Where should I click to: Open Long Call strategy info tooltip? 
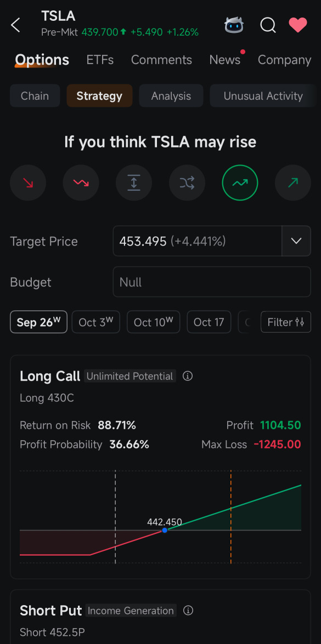click(188, 376)
